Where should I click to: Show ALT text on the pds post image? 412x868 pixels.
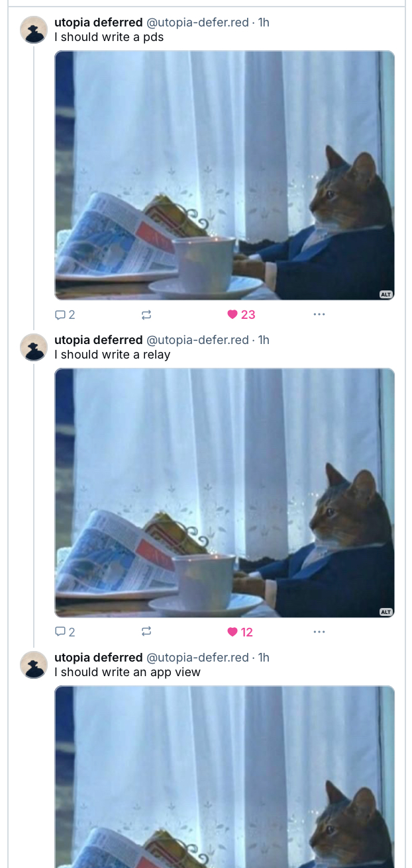[x=386, y=294]
